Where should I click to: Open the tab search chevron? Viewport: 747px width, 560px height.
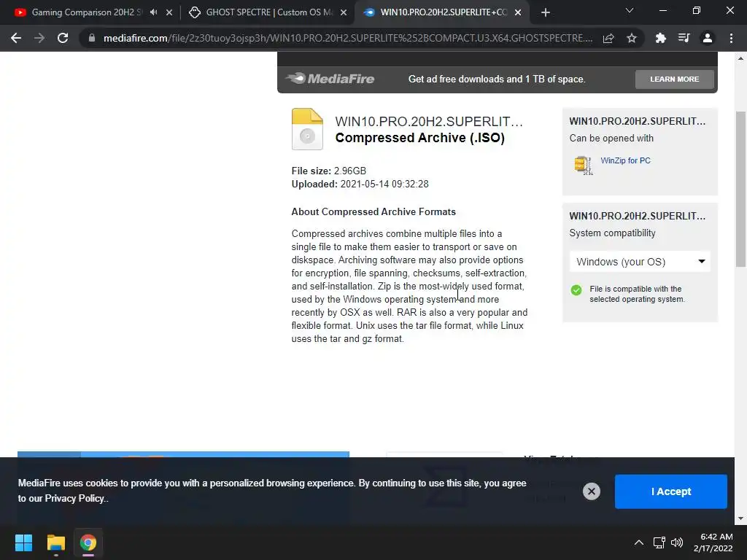(x=630, y=10)
